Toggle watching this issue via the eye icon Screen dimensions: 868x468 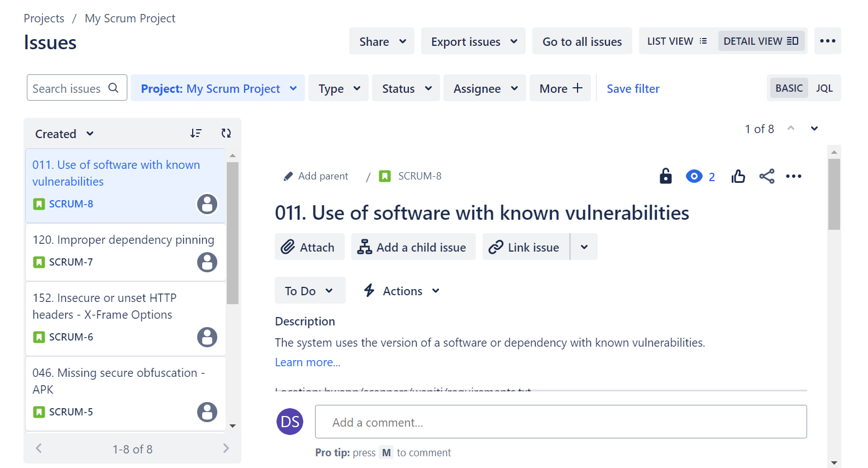pos(694,176)
